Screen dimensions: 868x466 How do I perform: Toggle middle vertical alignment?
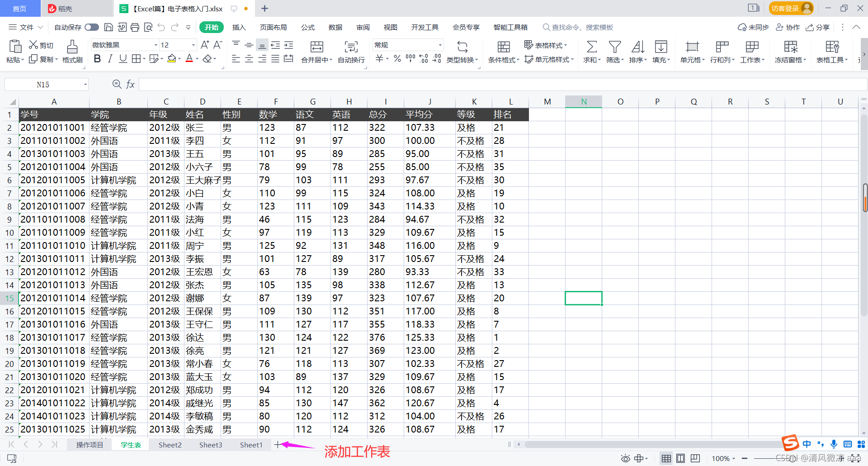pos(249,45)
